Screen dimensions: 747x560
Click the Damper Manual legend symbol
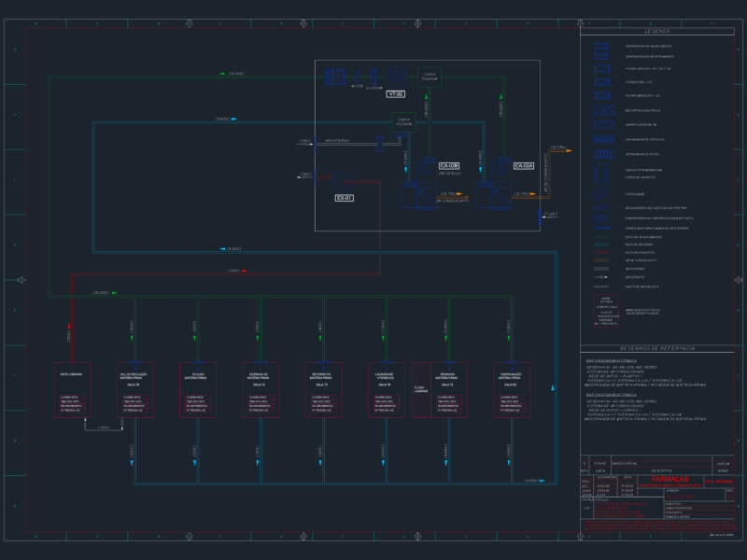pos(599,218)
